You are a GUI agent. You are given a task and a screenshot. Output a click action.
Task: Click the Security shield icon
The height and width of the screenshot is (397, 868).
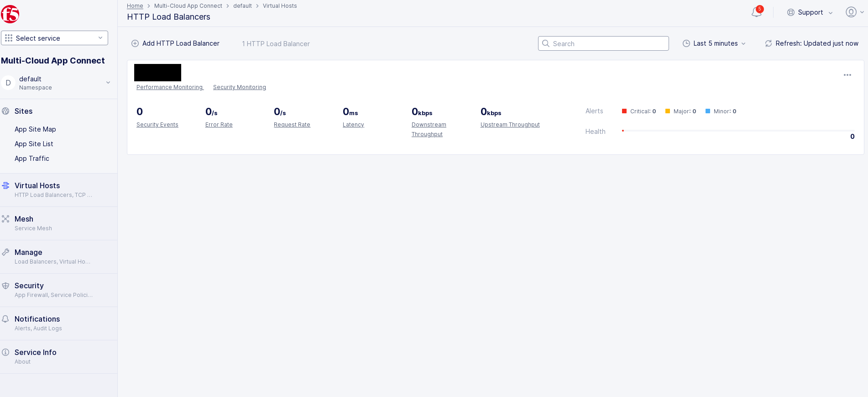coord(5,286)
